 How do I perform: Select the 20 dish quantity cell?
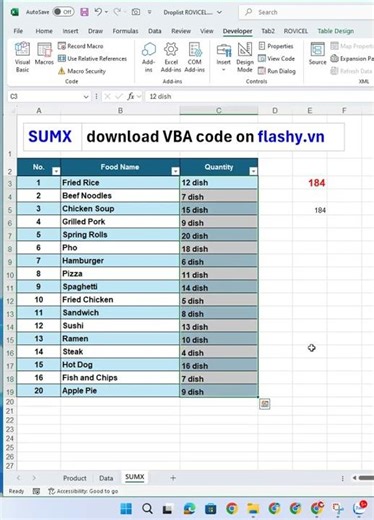pos(219,235)
